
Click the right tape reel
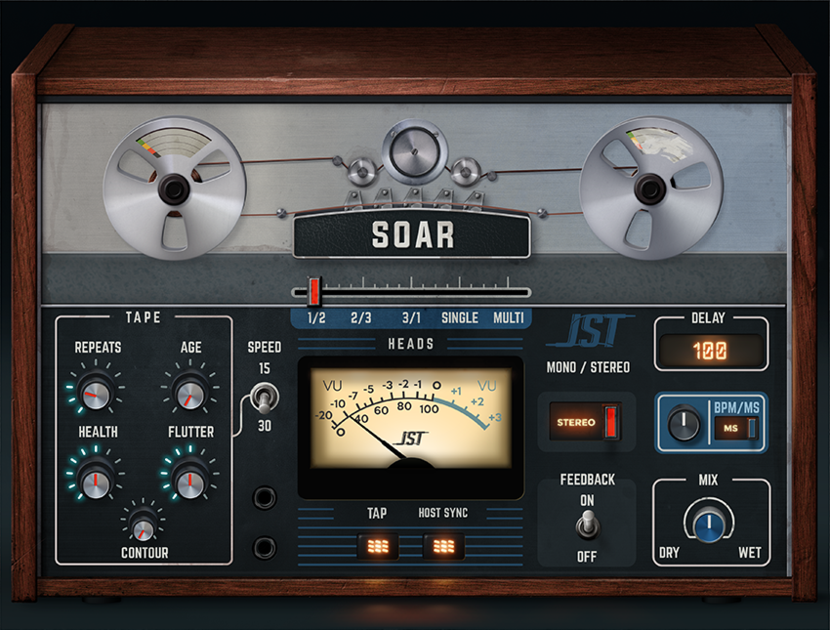click(651, 187)
